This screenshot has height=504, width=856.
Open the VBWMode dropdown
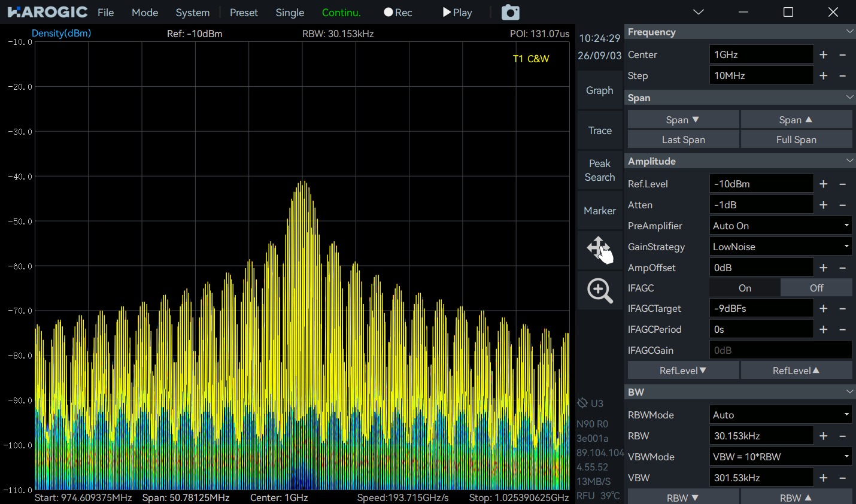point(781,457)
